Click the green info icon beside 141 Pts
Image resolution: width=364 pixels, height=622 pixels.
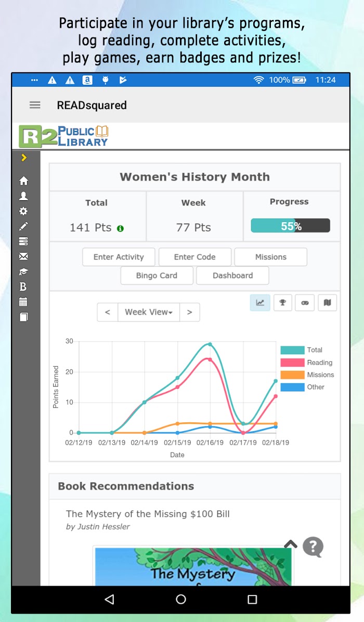click(x=120, y=228)
